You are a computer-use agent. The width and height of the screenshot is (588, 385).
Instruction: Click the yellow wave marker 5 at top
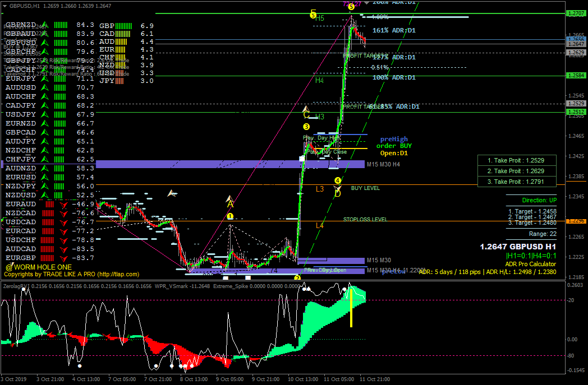point(351,7)
